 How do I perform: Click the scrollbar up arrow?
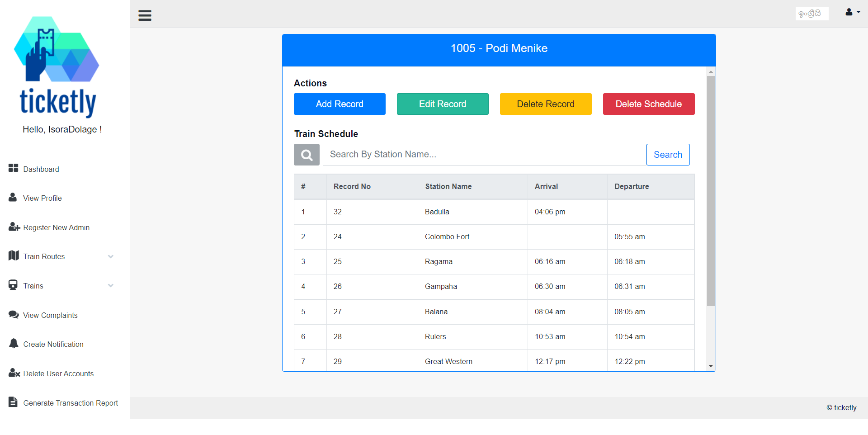coord(711,71)
